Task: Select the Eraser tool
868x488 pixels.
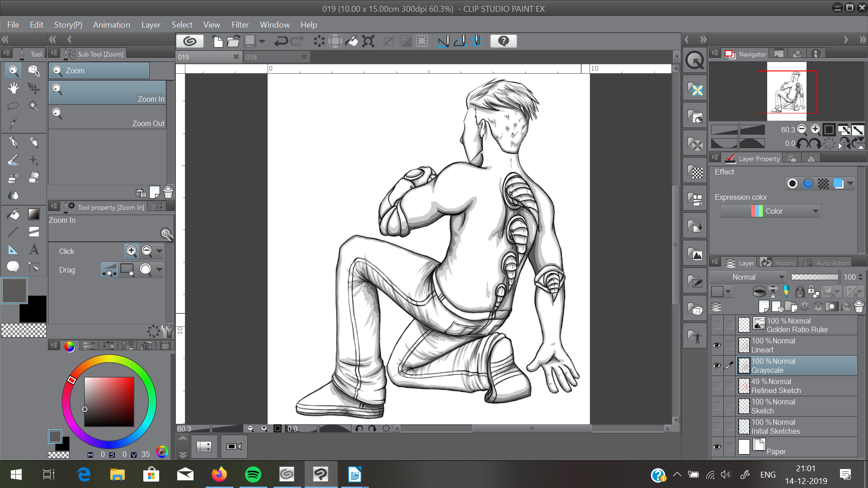Action: click(33, 178)
